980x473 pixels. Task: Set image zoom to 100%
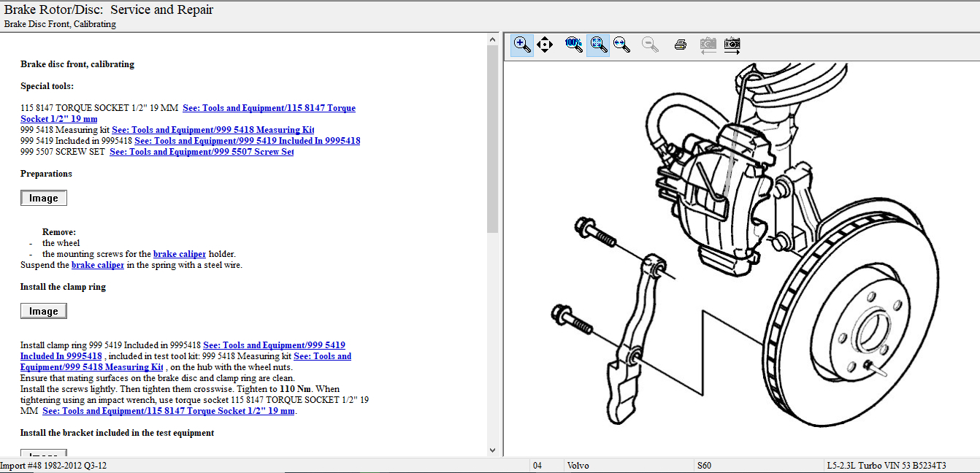(x=574, y=45)
